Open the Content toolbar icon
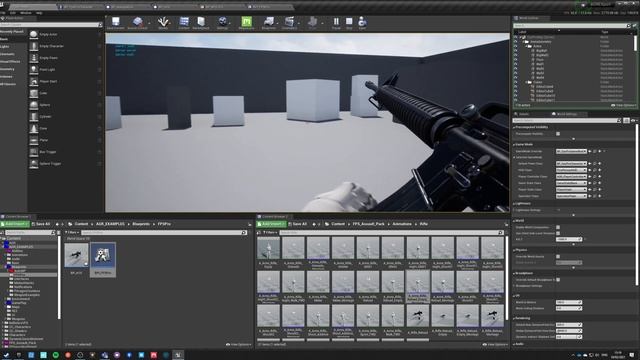 pos(184,23)
